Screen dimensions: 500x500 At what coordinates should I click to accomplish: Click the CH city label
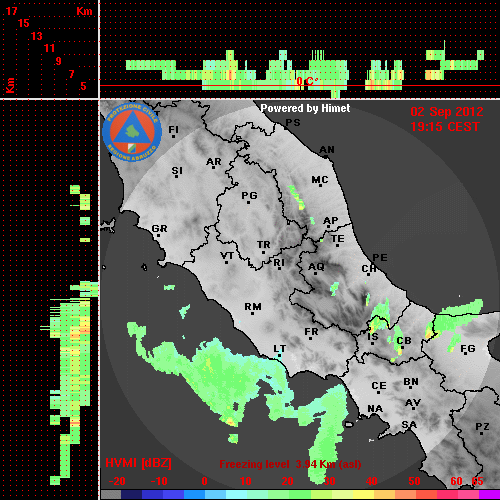(x=369, y=268)
